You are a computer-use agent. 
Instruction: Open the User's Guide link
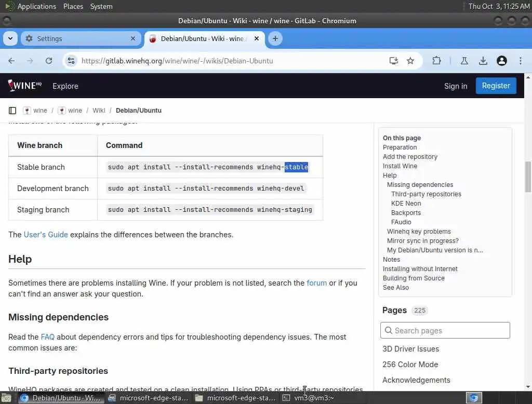coord(46,235)
